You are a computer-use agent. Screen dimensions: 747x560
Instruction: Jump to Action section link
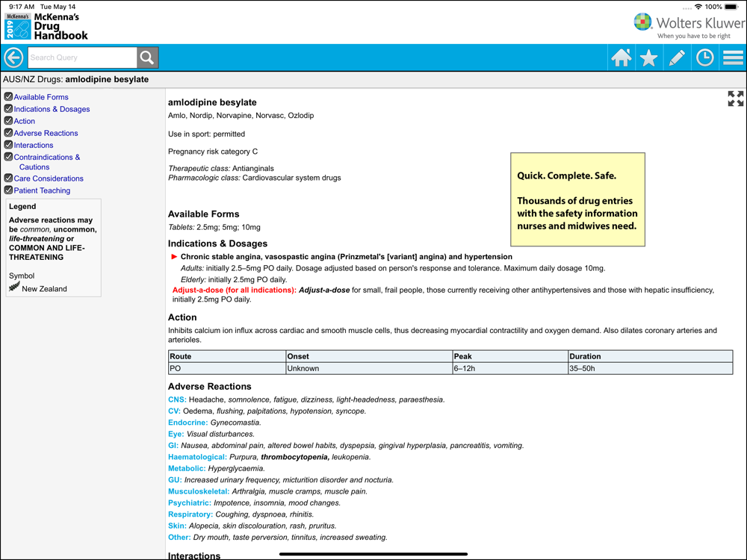pos(25,121)
